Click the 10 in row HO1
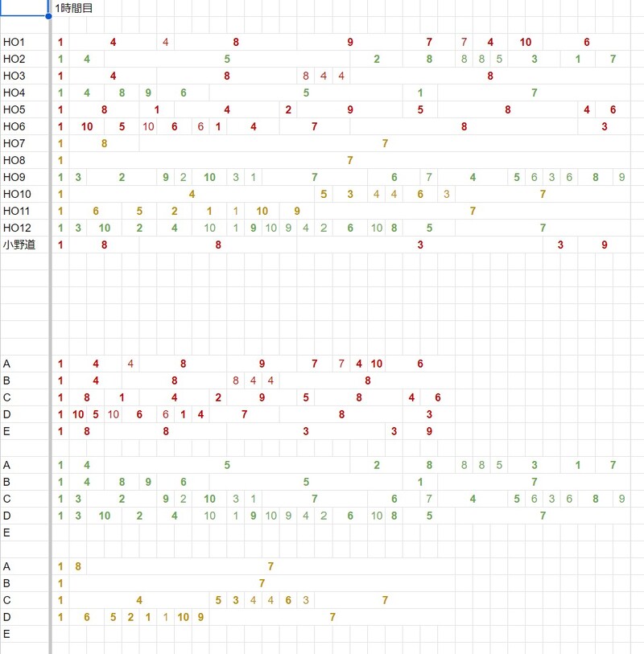Viewport: 644px width, 654px height. [x=526, y=42]
